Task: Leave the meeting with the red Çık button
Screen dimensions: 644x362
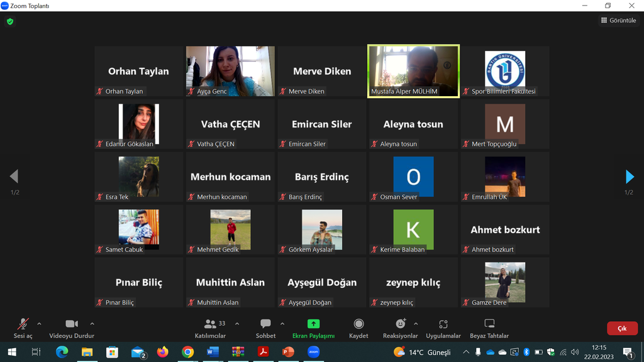Action: (621, 328)
